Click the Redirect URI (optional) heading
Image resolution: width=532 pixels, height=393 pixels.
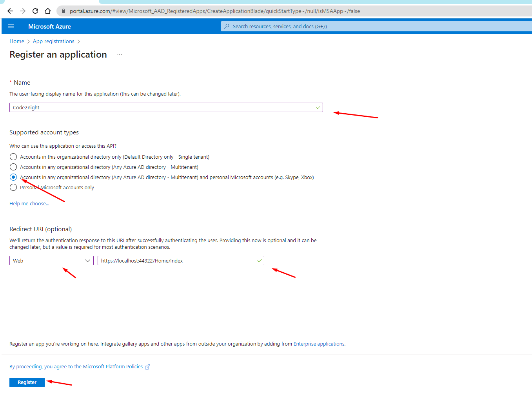point(41,229)
